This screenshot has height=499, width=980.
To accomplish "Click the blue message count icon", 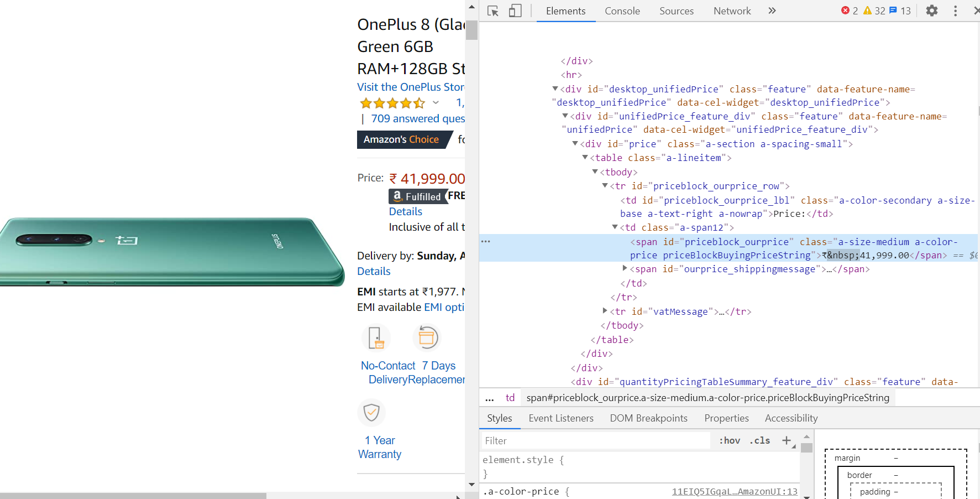I will pos(893,11).
